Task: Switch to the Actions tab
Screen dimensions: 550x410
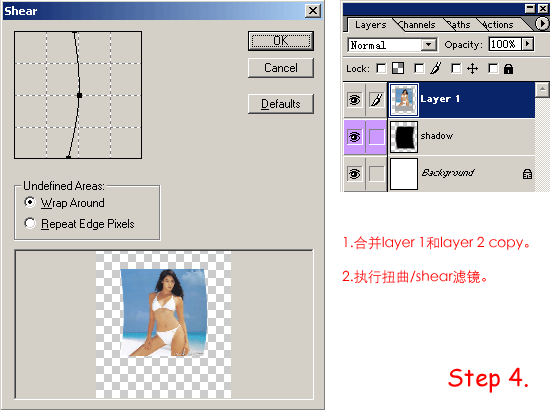Action: click(x=497, y=25)
